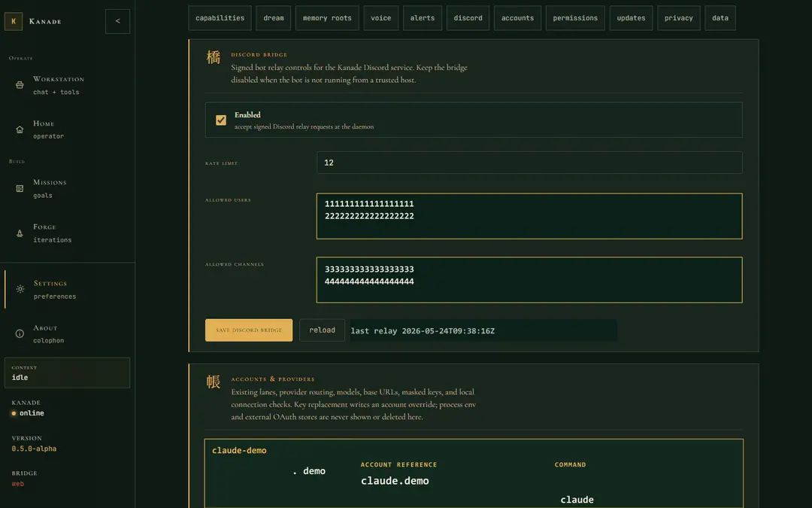
Task: Switch to the dream tab
Action: [274, 18]
